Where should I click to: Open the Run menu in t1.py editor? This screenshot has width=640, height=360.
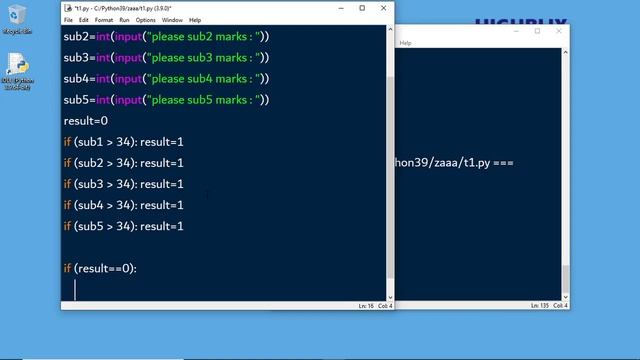click(x=124, y=20)
